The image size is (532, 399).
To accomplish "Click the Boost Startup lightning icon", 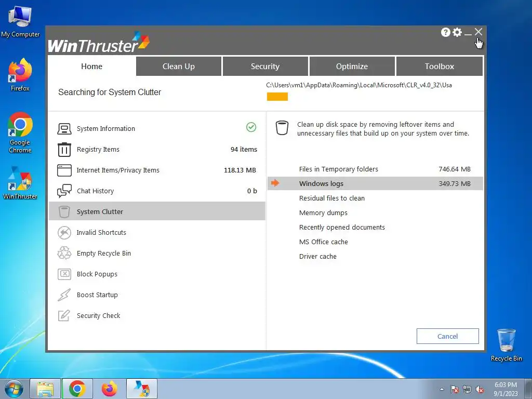I will tap(64, 295).
